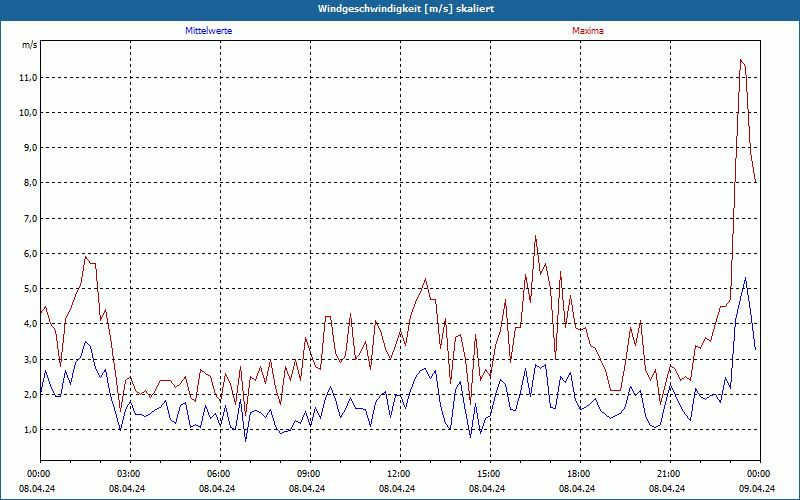Click the '06:00' time axis label

[x=217, y=474]
